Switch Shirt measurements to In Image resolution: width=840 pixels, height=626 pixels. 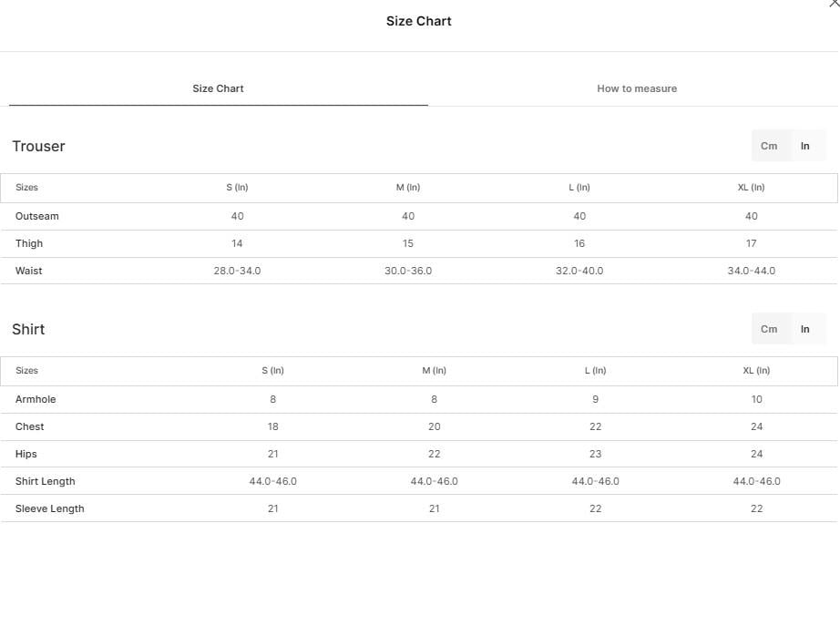pyautogui.click(x=804, y=329)
